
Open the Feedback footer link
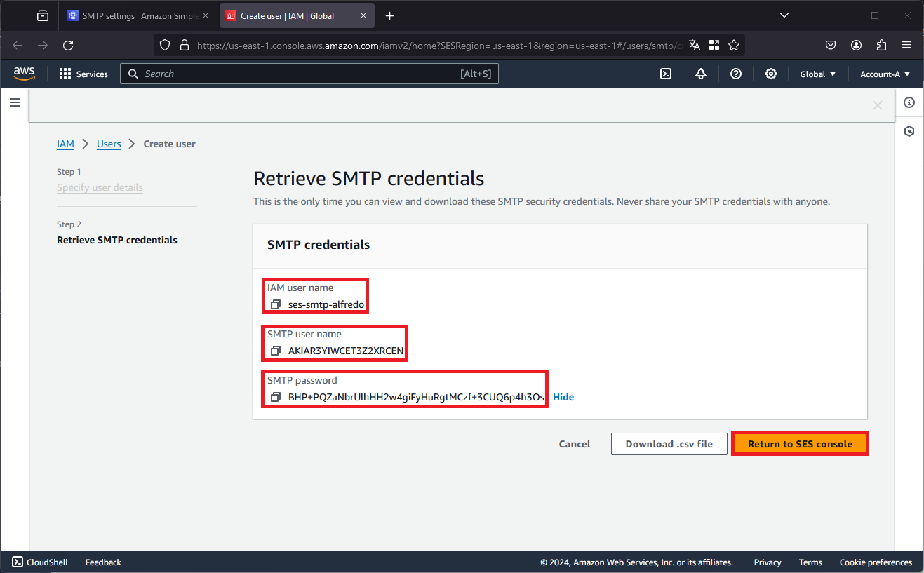(x=103, y=562)
